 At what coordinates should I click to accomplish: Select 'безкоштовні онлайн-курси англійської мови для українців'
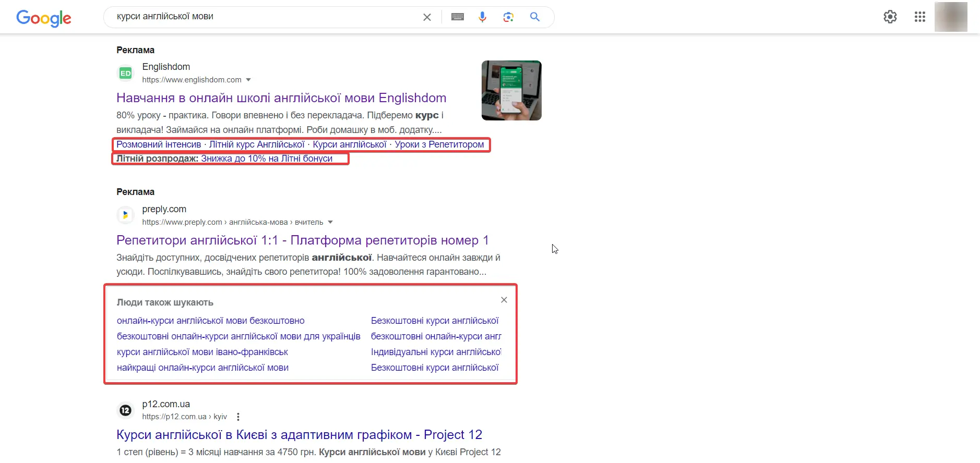(x=238, y=336)
